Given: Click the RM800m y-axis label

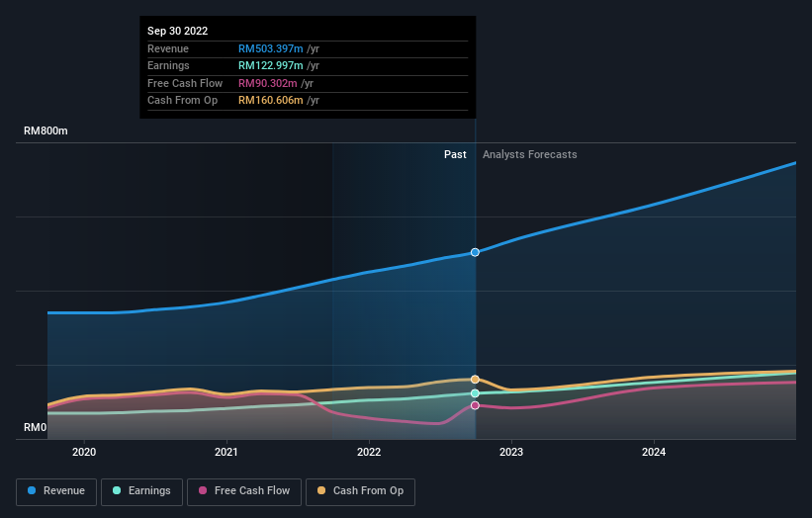Looking at the screenshot, I should point(45,130).
